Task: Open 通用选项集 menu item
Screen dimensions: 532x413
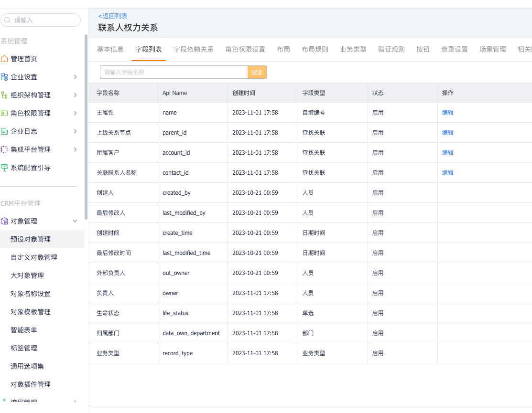Action: pyautogui.click(x=27, y=366)
